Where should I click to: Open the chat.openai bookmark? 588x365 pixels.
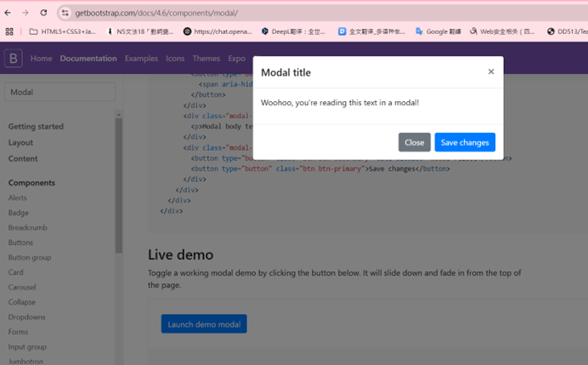[218, 31]
